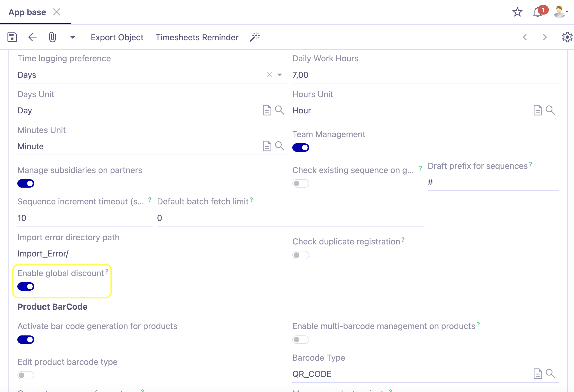Open the Time logging preference dropdown
This screenshot has height=392, width=574.
[279, 75]
